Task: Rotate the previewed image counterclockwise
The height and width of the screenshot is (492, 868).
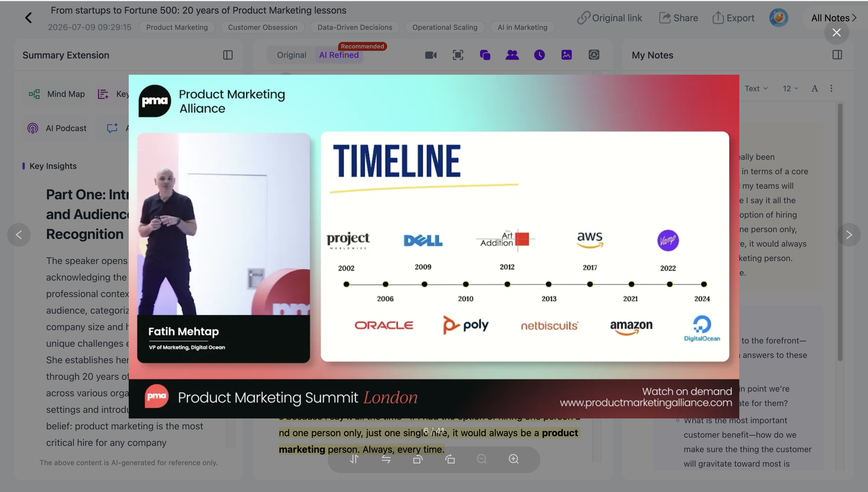Action: click(418, 459)
